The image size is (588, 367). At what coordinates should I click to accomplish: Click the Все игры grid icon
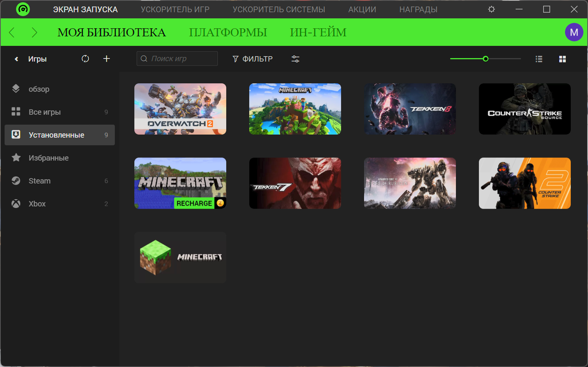pos(16,112)
